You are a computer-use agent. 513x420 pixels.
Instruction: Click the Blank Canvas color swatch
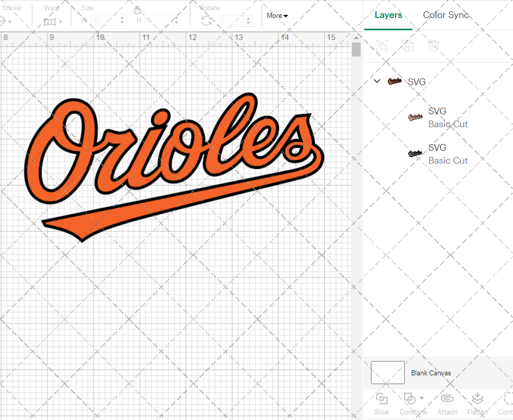pyautogui.click(x=387, y=373)
